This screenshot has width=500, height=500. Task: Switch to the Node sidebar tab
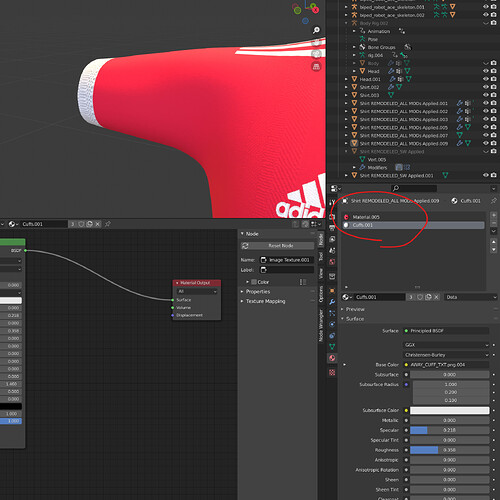[x=321, y=240]
